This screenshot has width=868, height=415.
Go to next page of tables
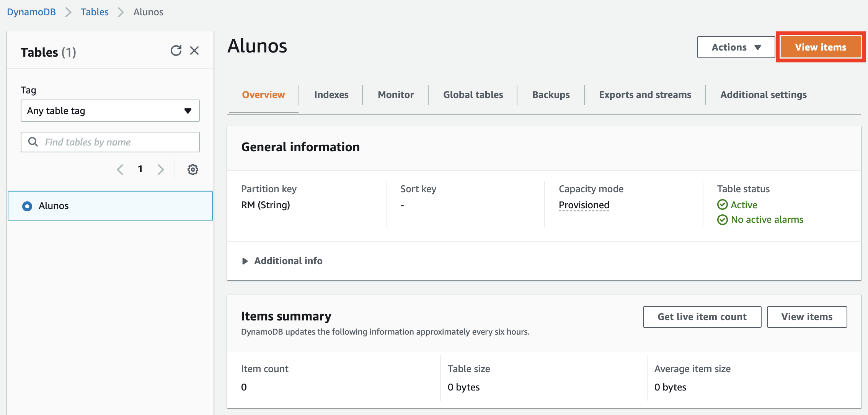(161, 170)
